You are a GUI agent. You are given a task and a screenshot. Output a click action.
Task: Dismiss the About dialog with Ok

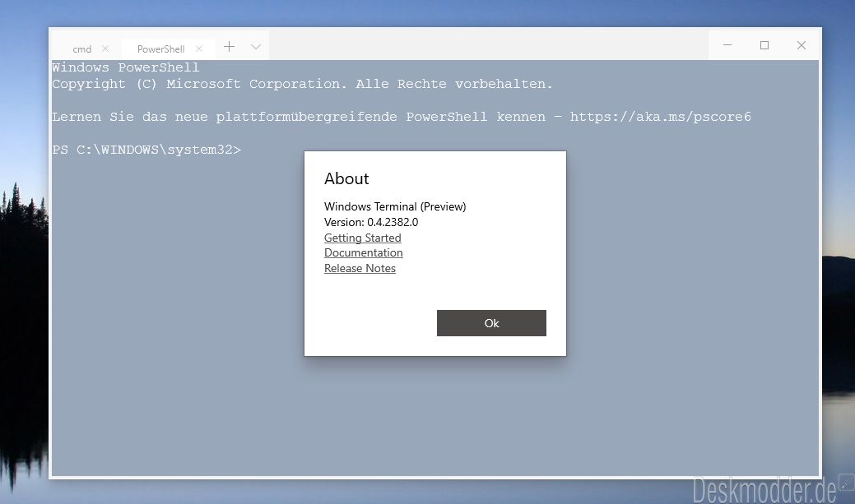point(491,323)
